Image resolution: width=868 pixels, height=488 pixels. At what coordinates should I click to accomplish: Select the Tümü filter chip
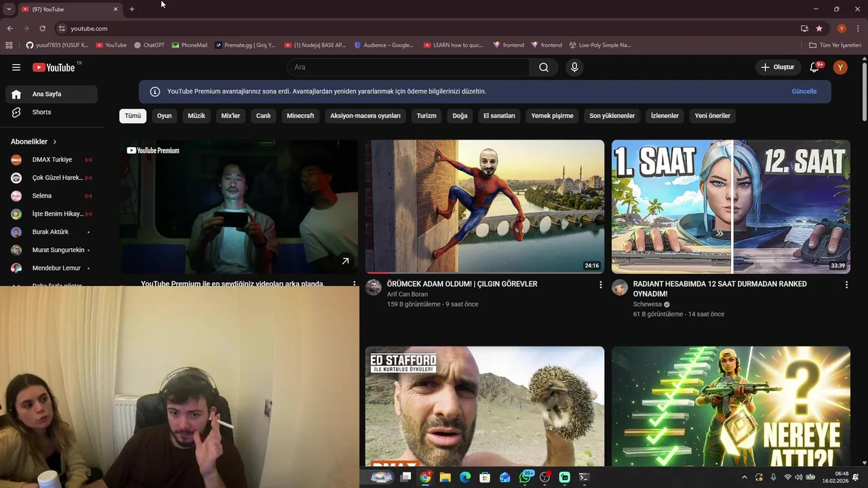point(133,116)
